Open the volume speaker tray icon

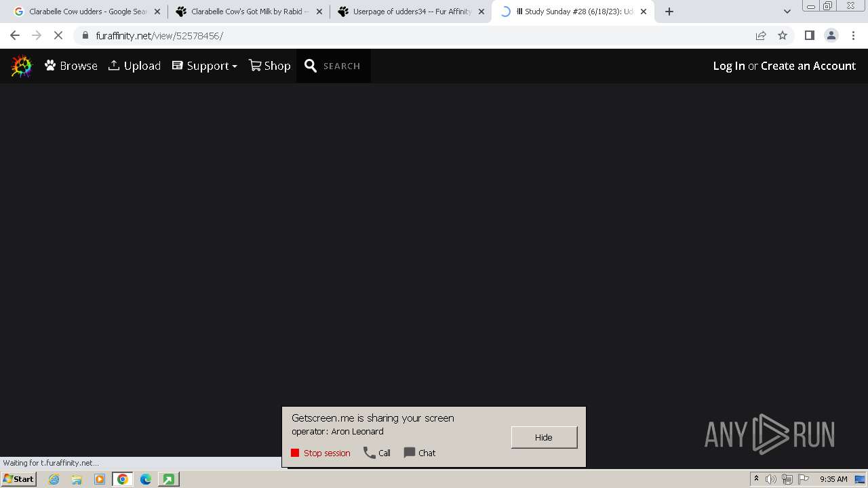point(771,479)
